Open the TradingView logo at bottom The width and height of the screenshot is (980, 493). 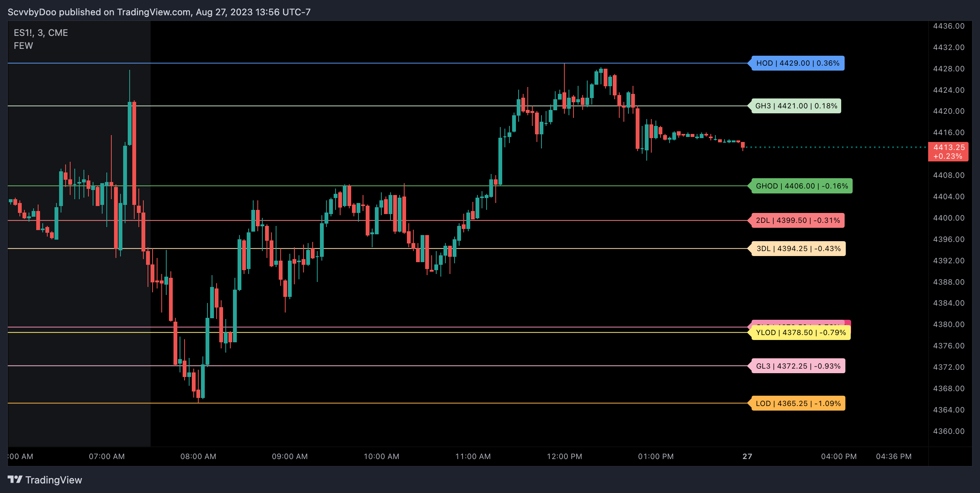[x=45, y=480]
